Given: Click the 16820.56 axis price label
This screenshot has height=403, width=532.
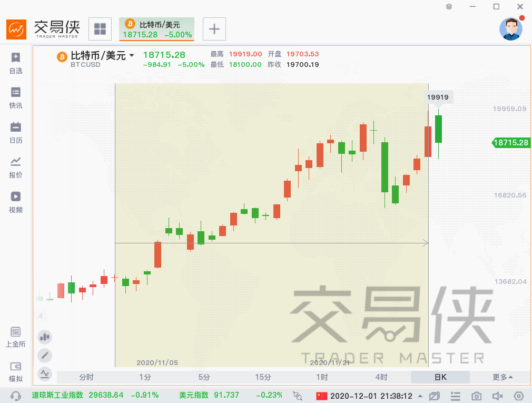Looking at the screenshot, I should 510,195.
